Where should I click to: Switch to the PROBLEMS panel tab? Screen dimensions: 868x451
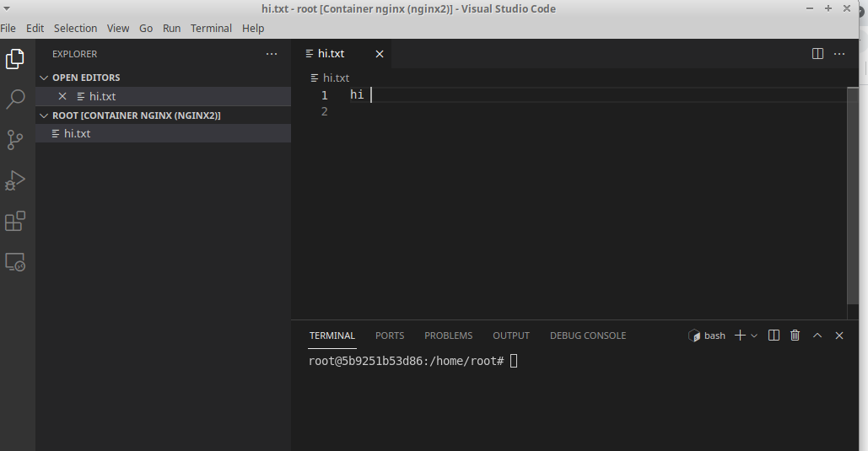tap(449, 336)
